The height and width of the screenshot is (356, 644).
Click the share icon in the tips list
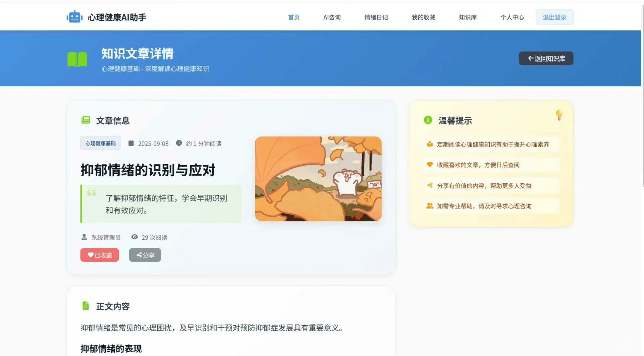tap(430, 185)
